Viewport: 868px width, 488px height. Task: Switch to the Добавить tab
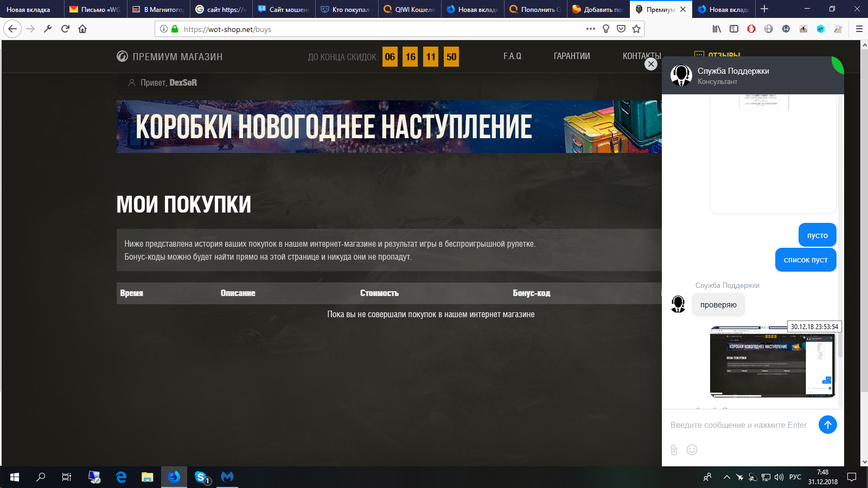[598, 9]
